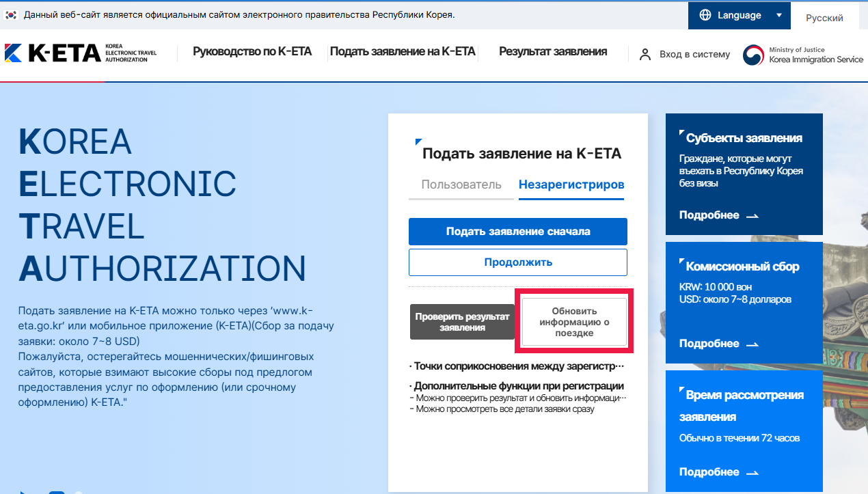868x494 pixels.
Task: Click Точки соприкосновения между зарегистр line
Action: (x=518, y=367)
